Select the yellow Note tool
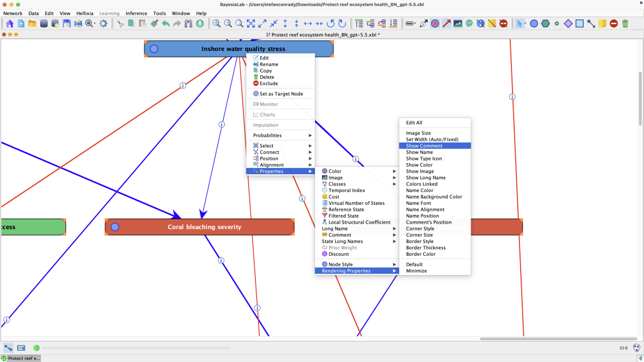The height and width of the screenshot is (362, 644). pos(602,24)
